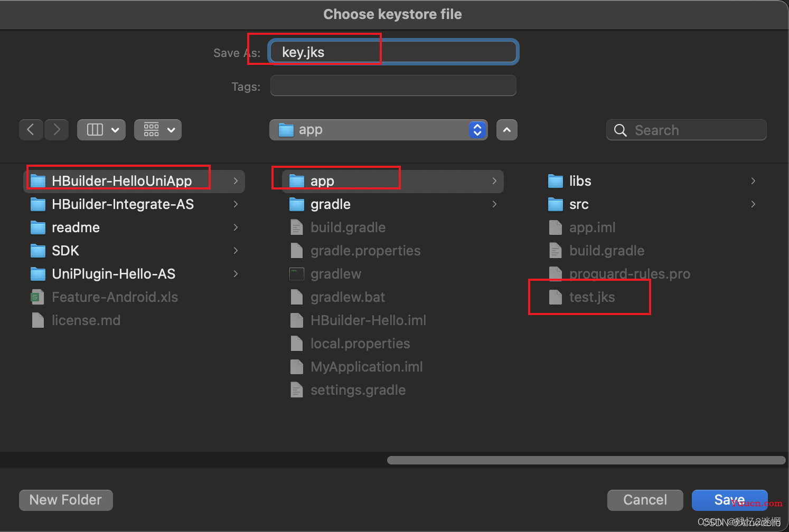The image size is (789, 532).
Task: Click the settings.gradle document icon
Action: click(x=297, y=390)
